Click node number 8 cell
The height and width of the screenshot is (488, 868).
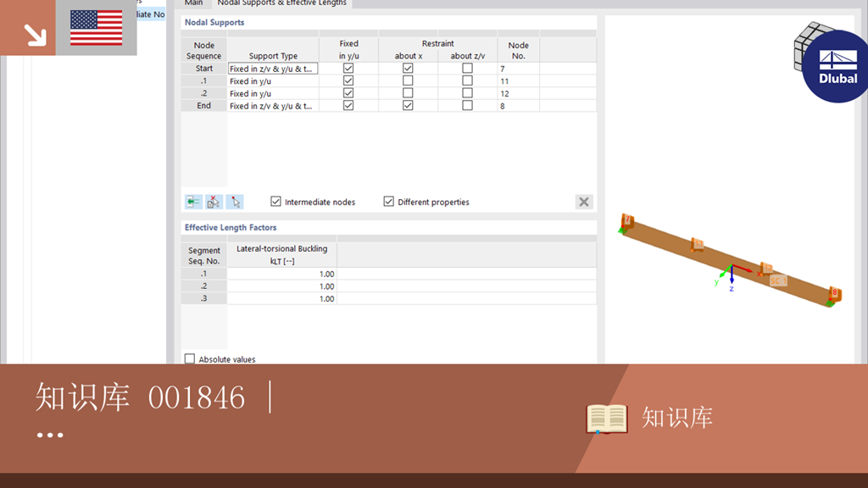click(x=518, y=106)
